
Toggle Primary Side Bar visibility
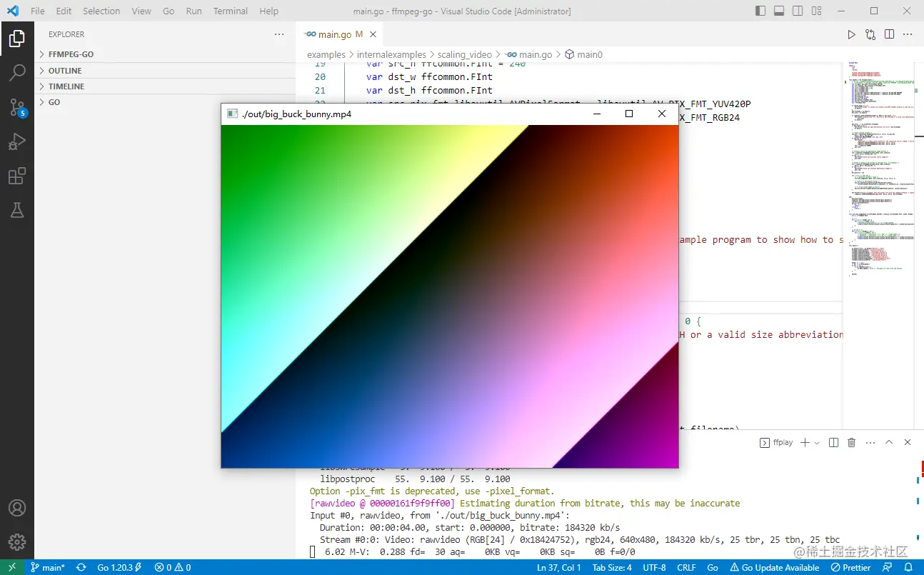point(760,11)
